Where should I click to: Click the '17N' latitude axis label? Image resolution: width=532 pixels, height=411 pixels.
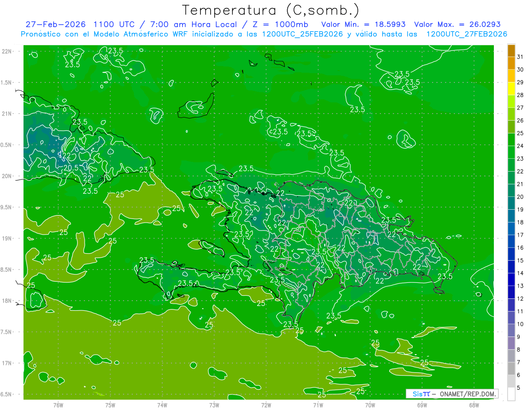(7, 363)
